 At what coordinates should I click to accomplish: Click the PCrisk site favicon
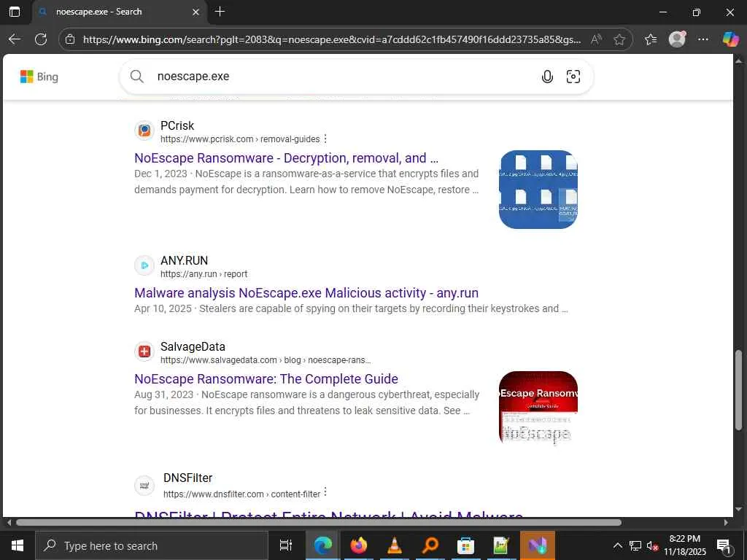[x=144, y=130]
